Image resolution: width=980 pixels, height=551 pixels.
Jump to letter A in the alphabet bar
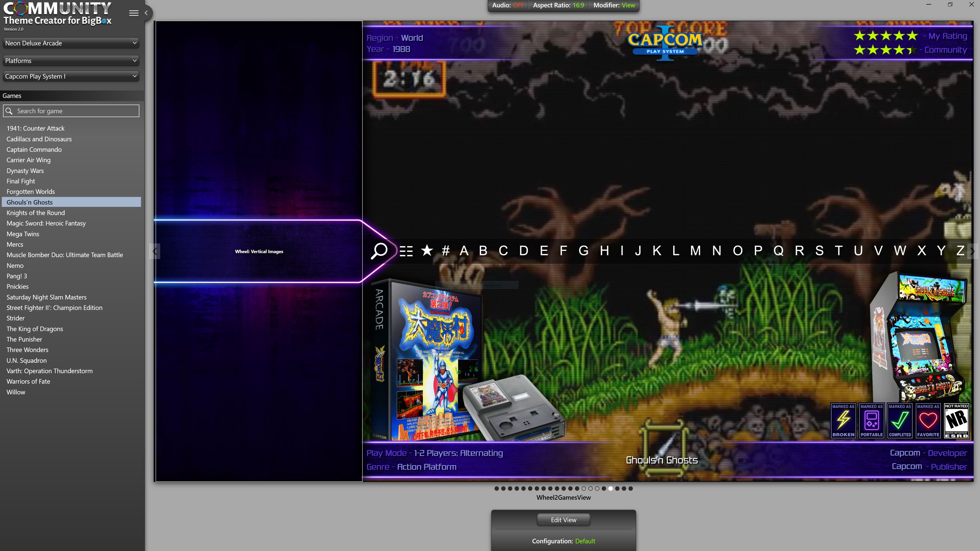[464, 251]
